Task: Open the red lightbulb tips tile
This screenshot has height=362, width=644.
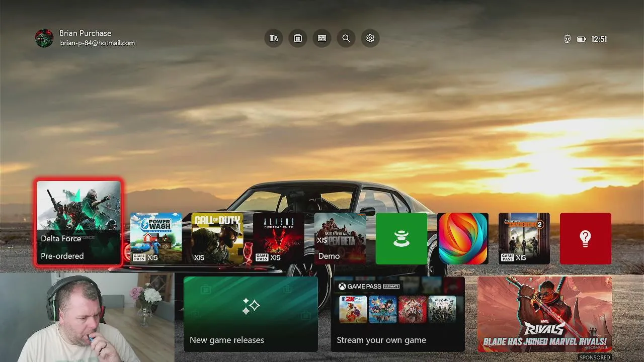Action: coord(586,238)
